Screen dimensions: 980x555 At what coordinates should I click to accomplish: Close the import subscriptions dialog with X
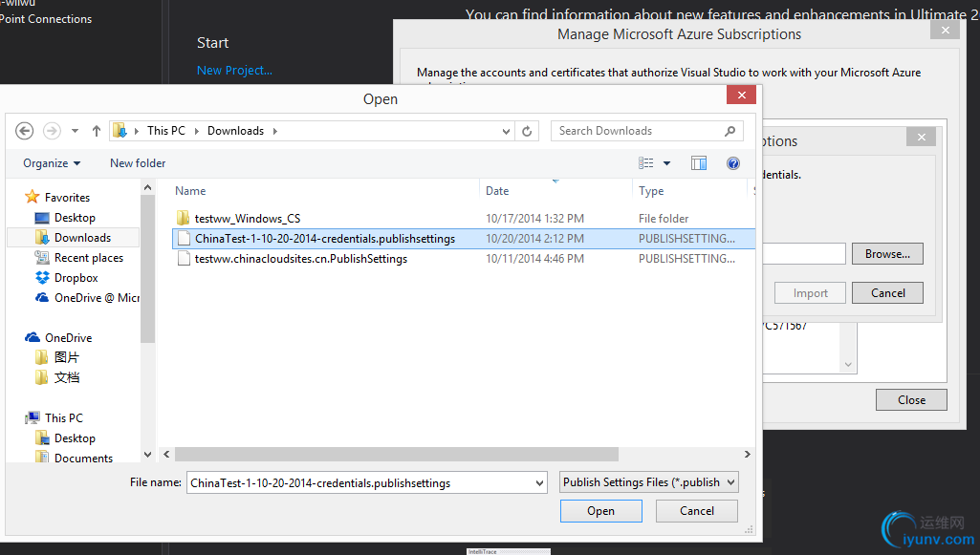[922, 137]
